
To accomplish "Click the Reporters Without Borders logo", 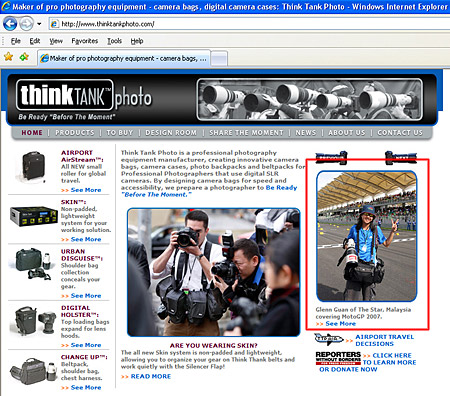I will (x=338, y=358).
